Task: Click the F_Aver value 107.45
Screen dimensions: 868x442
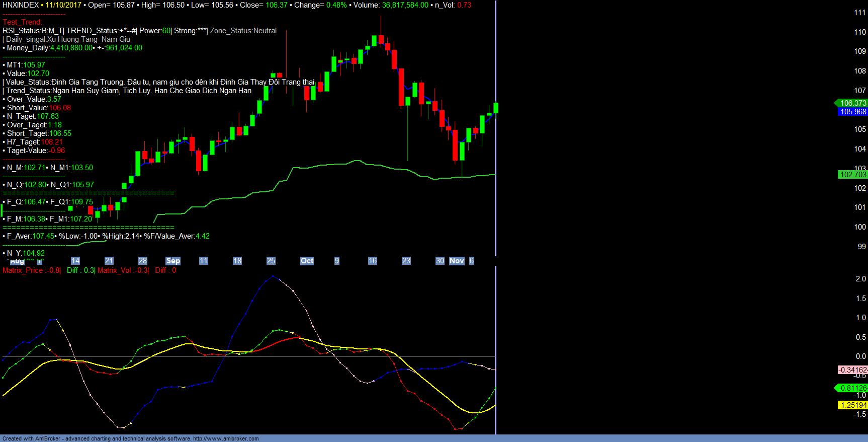Action: (43, 236)
